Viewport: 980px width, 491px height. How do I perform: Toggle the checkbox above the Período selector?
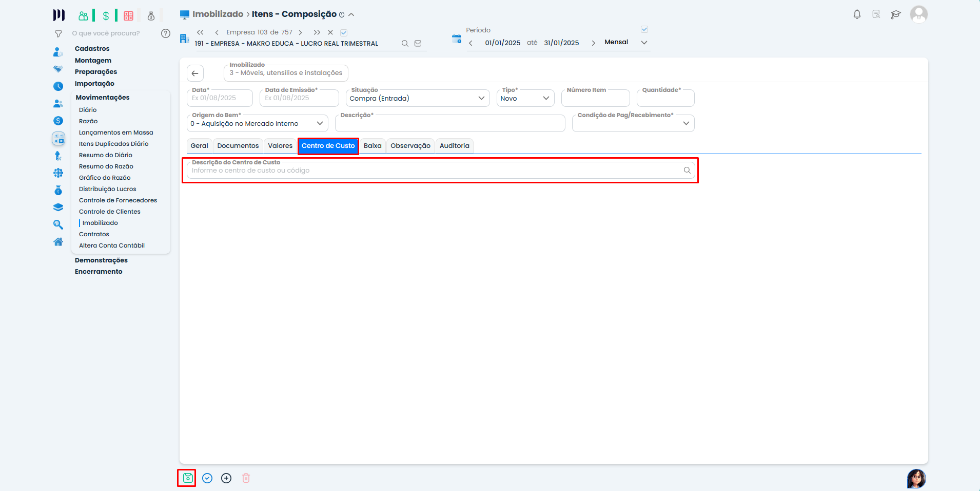coord(644,29)
